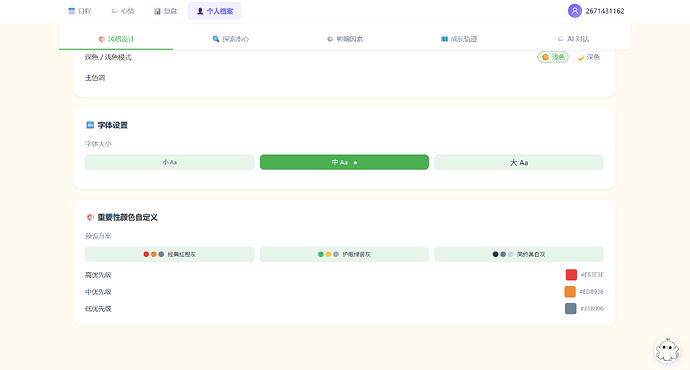Switch to the 风格设计 sub-tab
690x370 pixels.
tap(116, 39)
